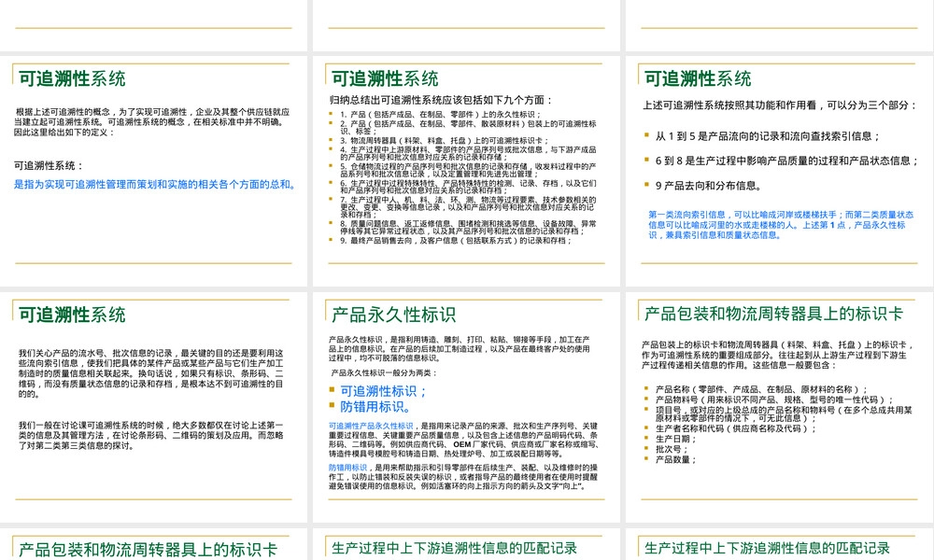Click heading 归纳总结出可追溯性系统应该包括如下九个方面
The width and height of the screenshot is (934, 560).
(x=442, y=100)
